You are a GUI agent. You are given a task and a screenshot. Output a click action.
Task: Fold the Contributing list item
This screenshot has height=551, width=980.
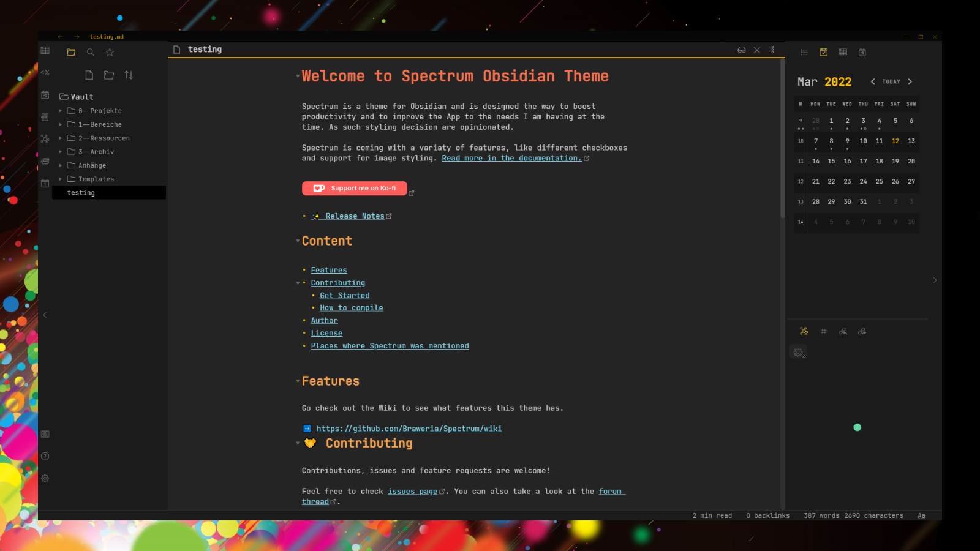(298, 283)
